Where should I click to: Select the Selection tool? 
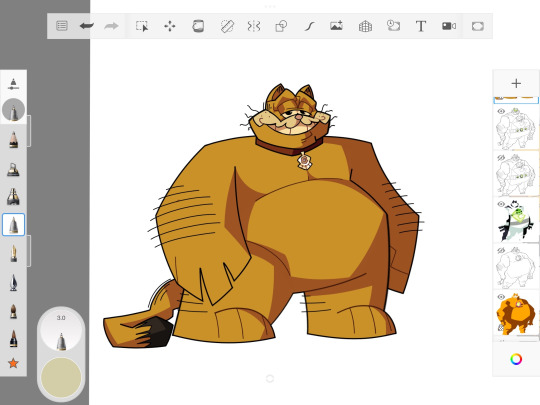click(x=142, y=26)
